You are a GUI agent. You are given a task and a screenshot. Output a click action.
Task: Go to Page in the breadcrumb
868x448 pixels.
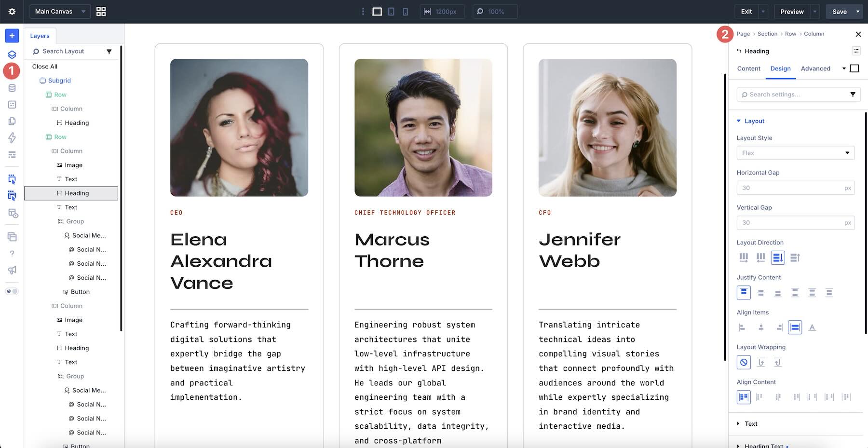[743, 34]
